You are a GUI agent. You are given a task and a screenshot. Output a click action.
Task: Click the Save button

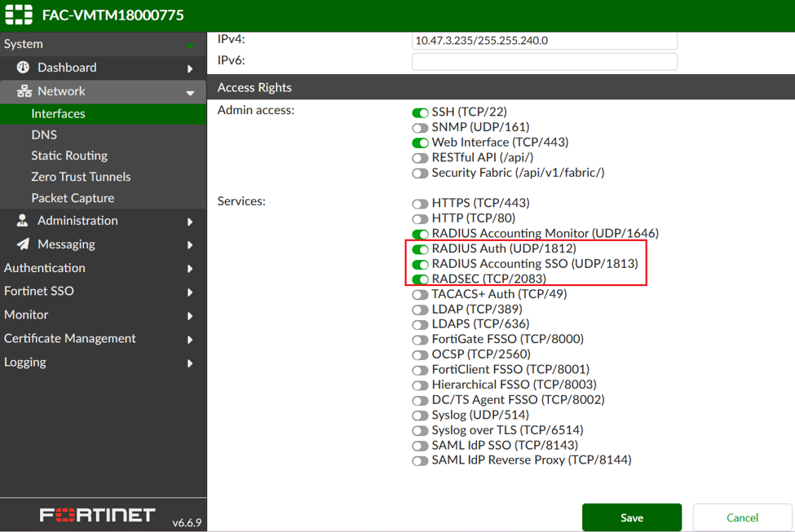(x=632, y=517)
